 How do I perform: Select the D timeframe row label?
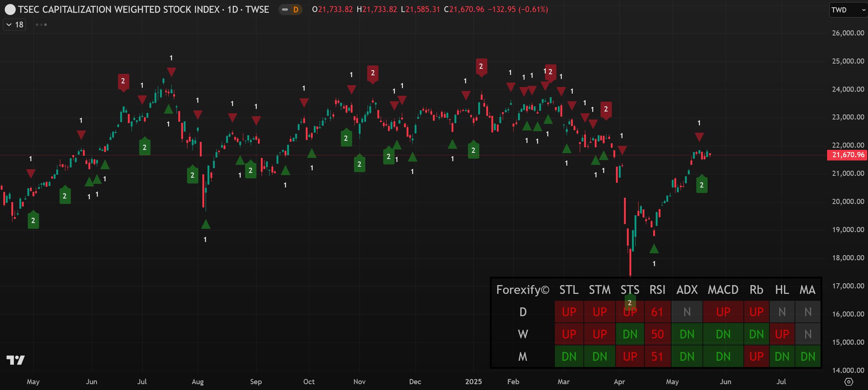tap(523, 312)
